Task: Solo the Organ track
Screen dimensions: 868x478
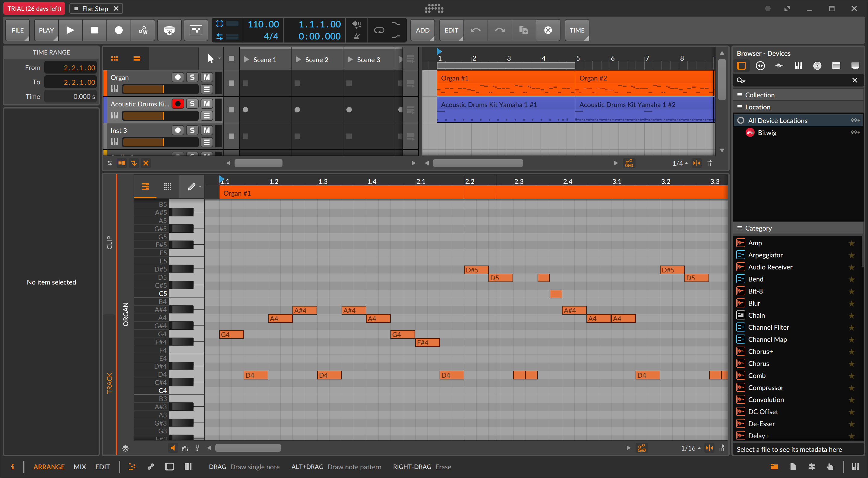Action: pyautogui.click(x=192, y=77)
